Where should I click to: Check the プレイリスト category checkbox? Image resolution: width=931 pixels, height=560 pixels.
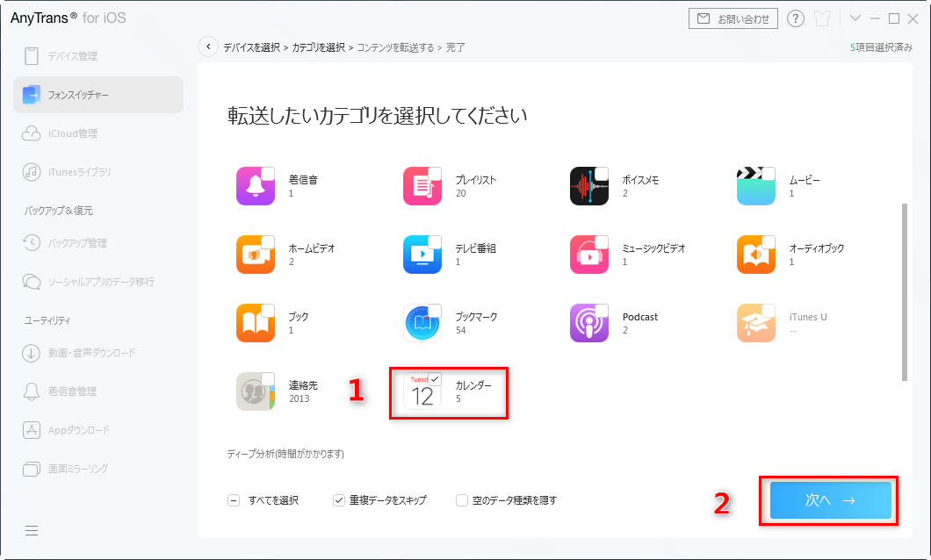click(x=435, y=174)
